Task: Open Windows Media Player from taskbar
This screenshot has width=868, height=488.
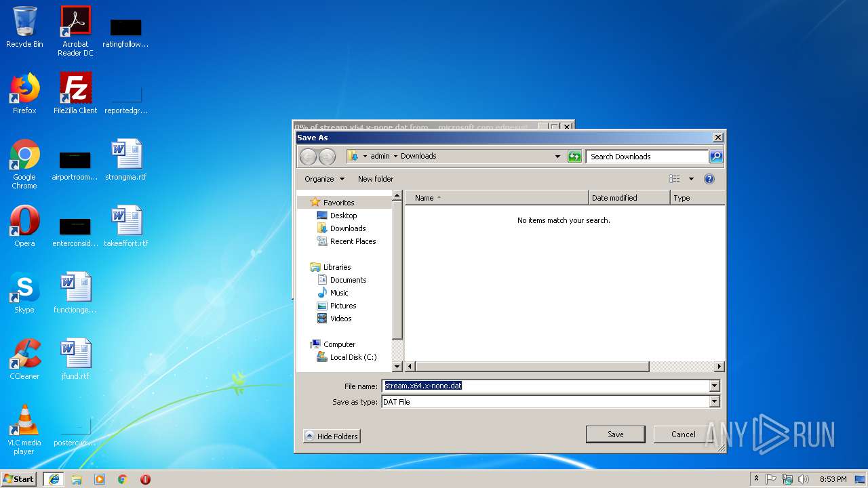Action: pos(100,479)
